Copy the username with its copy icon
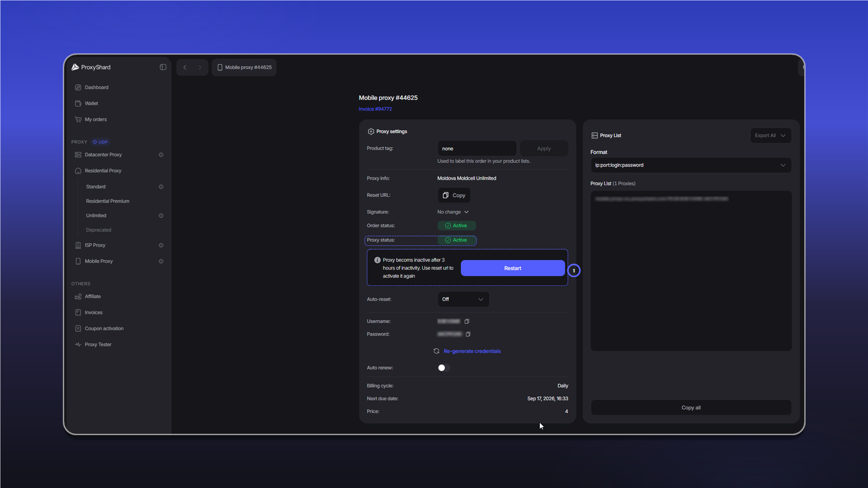The width and height of the screenshot is (868, 488). pyautogui.click(x=467, y=321)
